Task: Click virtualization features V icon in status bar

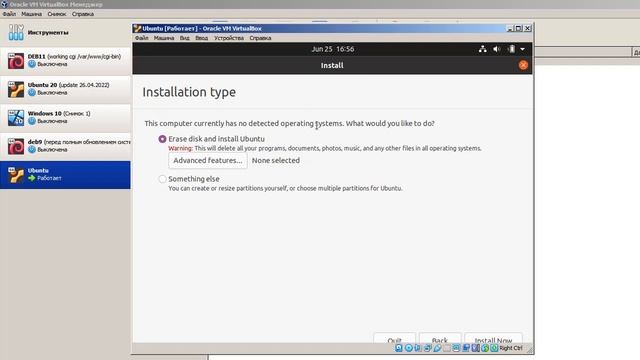Action: [x=476, y=348]
